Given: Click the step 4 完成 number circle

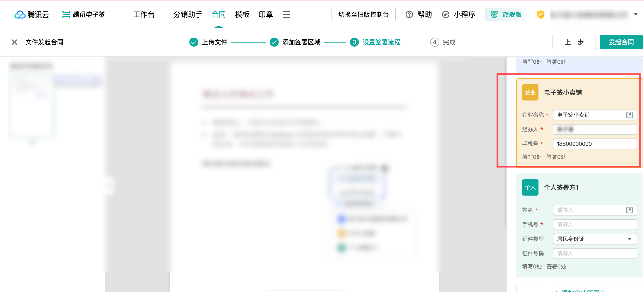Looking at the screenshot, I should coord(435,42).
